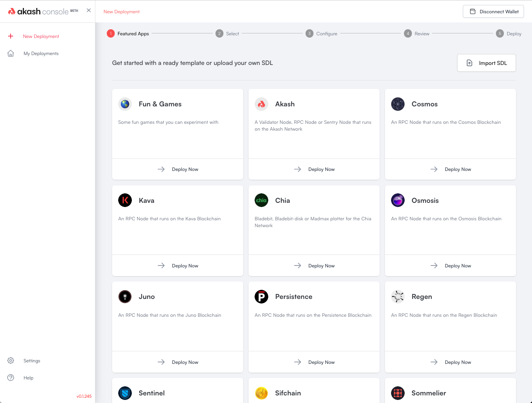The width and height of the screenshot is (532, 403).
Task: Click the house icon beside My Deployments
Action: tap(11, 53)
